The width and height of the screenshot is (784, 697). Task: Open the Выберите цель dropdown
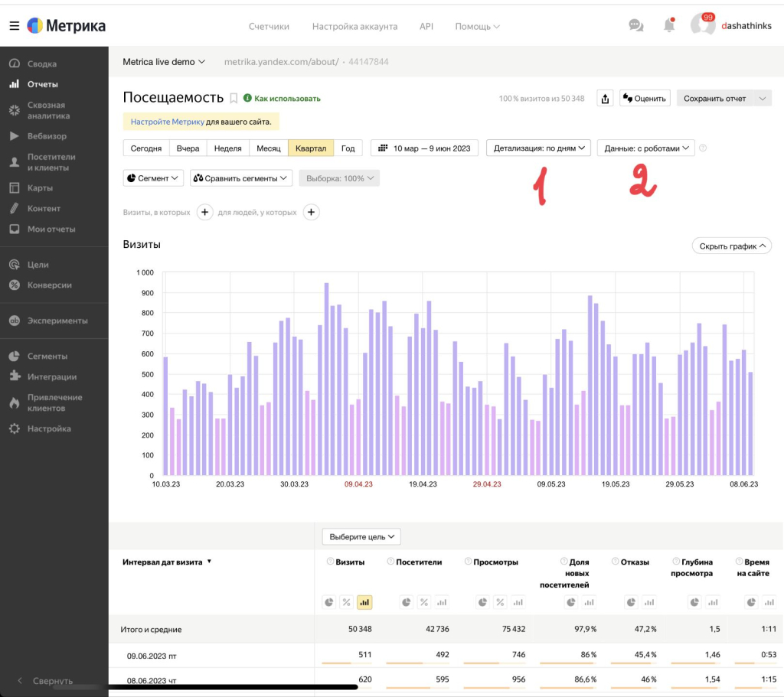(x=361, y=537)
